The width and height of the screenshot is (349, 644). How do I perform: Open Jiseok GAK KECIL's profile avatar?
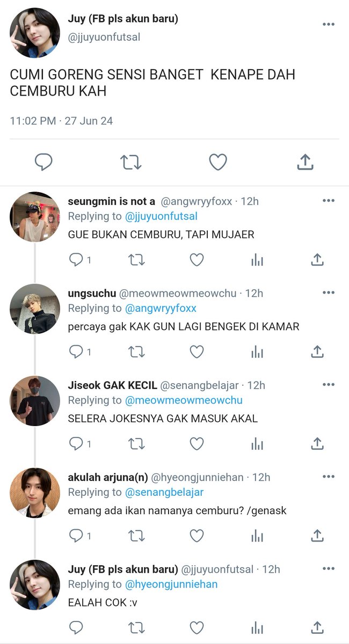pyautogui.click(x=35, y=401)
